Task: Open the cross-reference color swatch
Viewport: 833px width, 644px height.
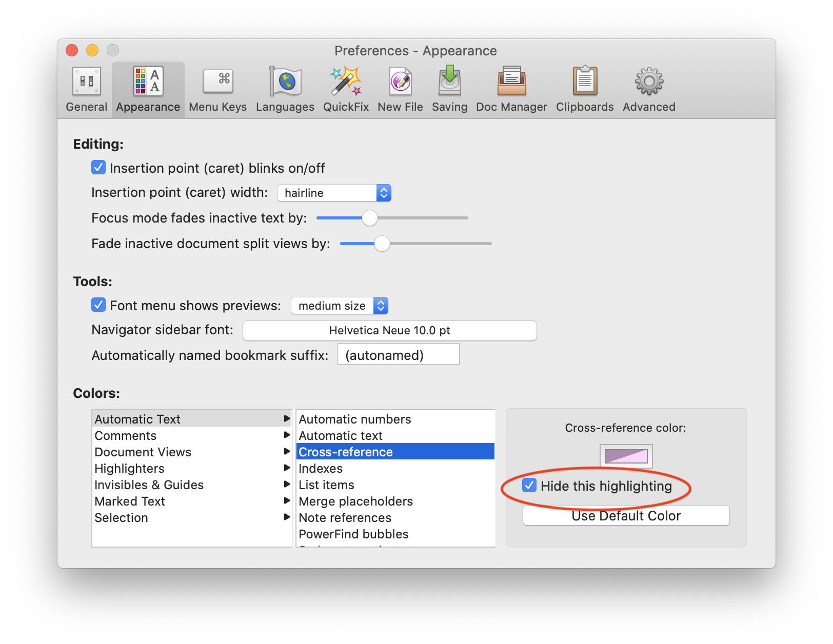Action: [x=625, y=456]
